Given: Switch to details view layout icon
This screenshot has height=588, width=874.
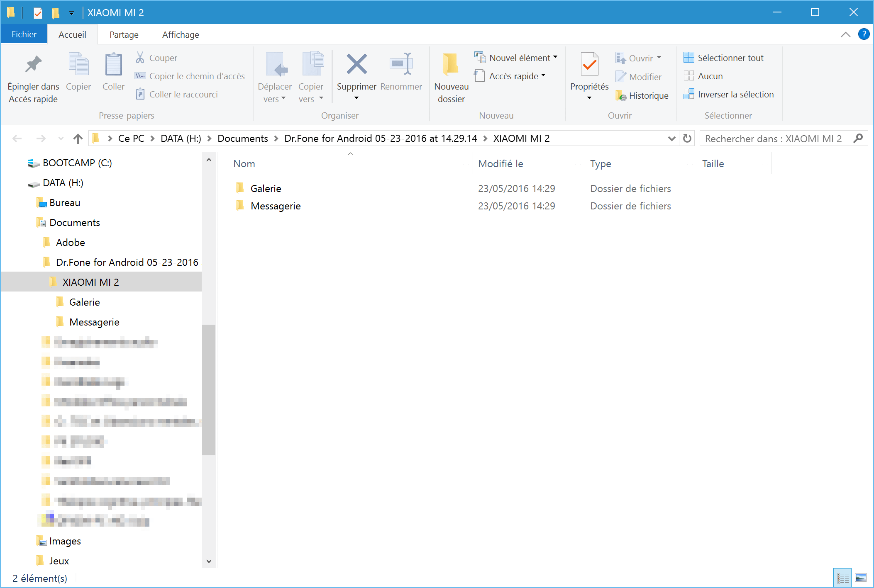Looking at the screenshot, I should [843, 578].
